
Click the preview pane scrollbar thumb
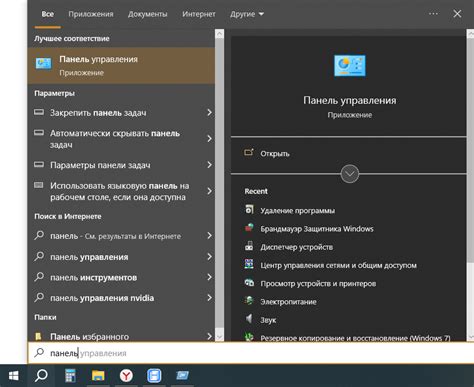tap(470, 150)
